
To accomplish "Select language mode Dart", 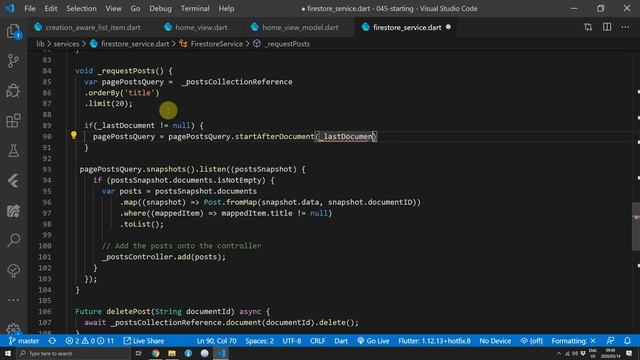I will pos(341,341).
